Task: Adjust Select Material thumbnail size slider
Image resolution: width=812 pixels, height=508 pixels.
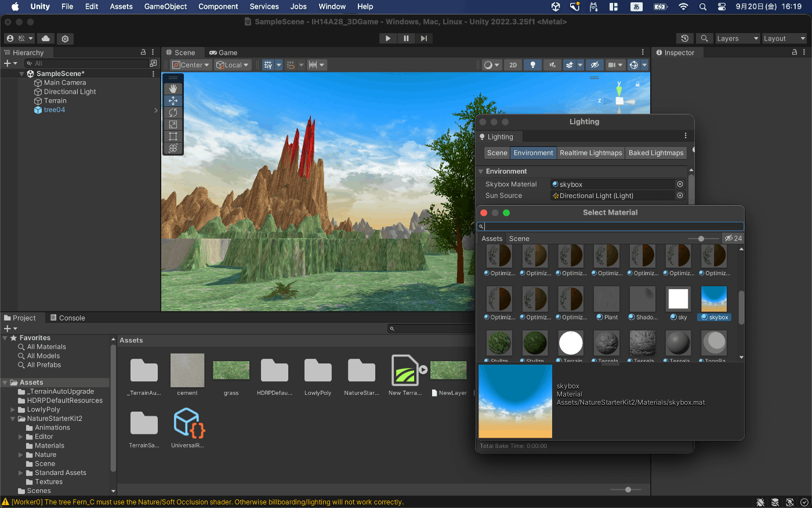Action: [x=701, y=239]
